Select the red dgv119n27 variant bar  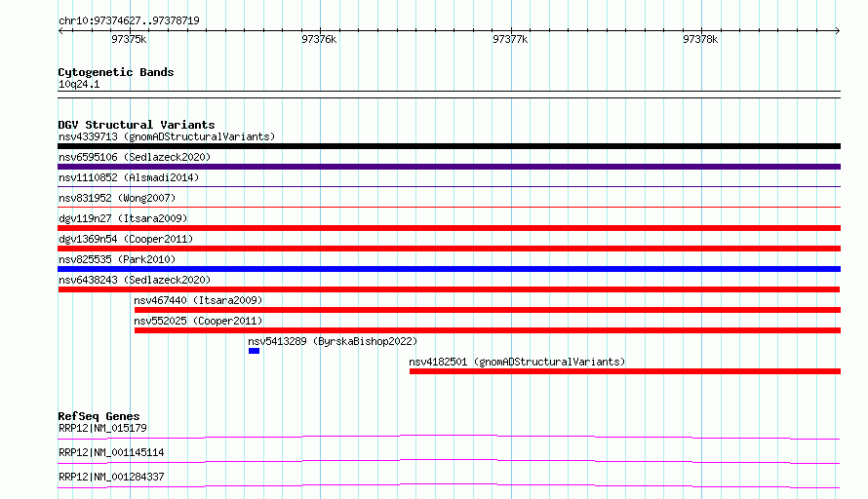[x=449, y=228]
